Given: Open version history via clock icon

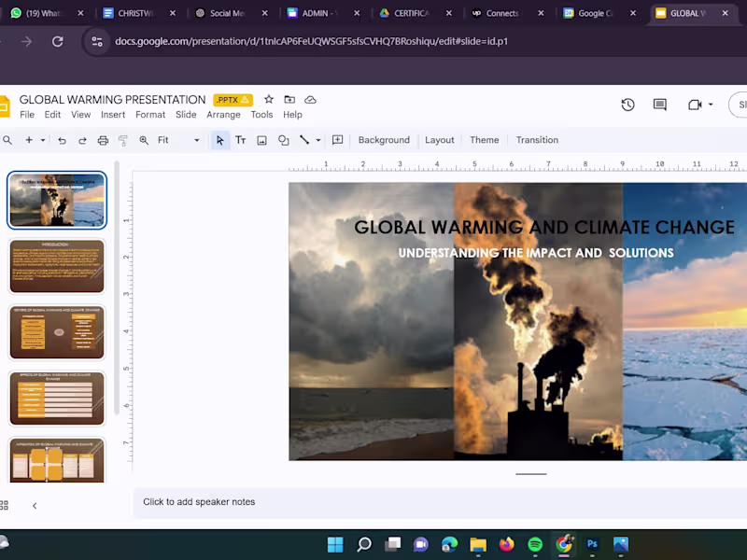Looking at the screenshot, I should (627, 105).
